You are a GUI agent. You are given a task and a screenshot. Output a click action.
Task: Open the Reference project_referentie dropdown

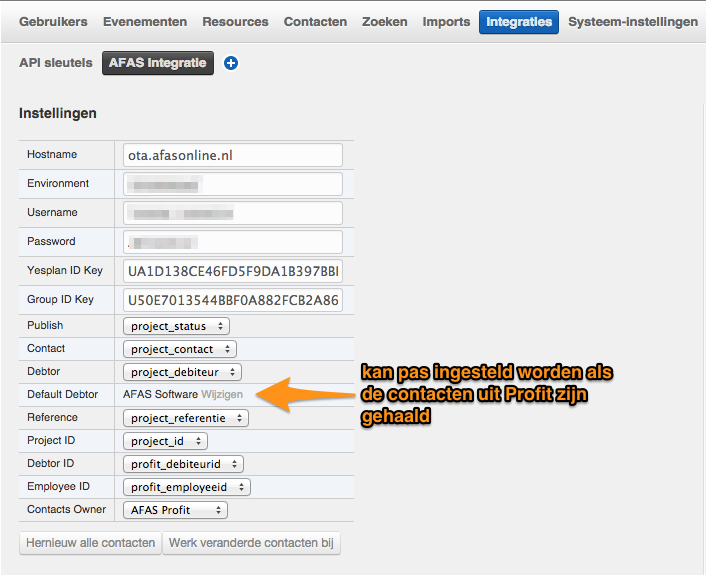(x=186, y=418)
